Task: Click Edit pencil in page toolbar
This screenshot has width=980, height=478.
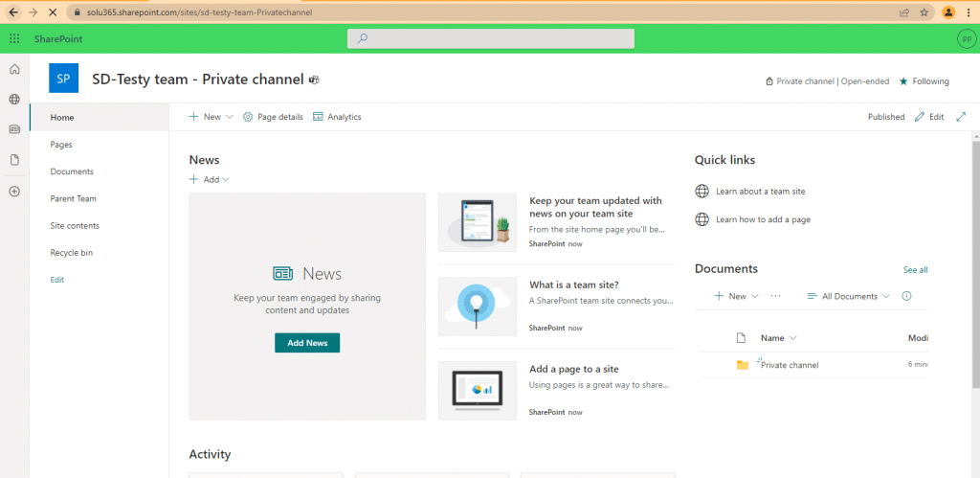Action: (x=929, y=117)
